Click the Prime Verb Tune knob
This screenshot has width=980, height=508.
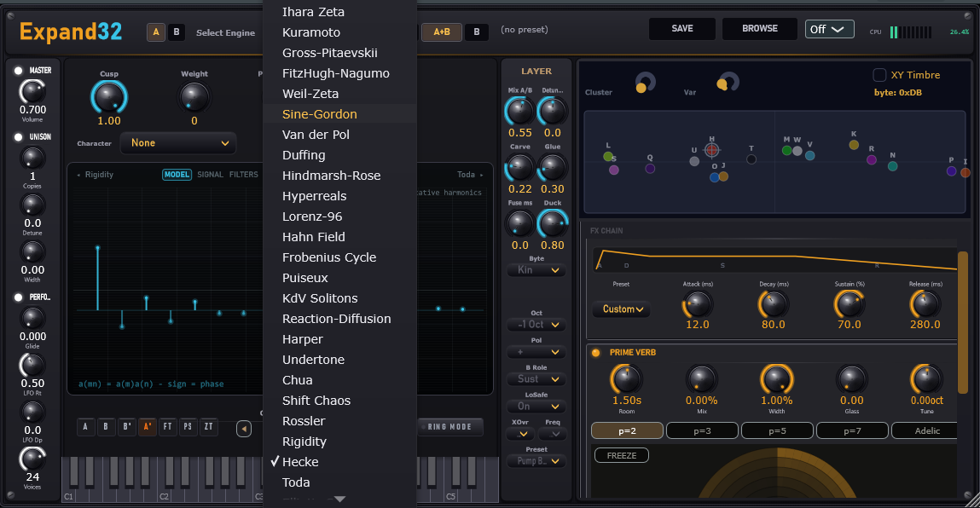(x=926, y=378)
